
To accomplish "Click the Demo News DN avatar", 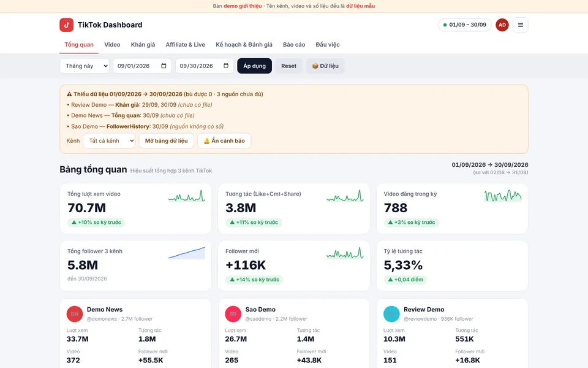I will pyautogui.click(x=75, y=314).
